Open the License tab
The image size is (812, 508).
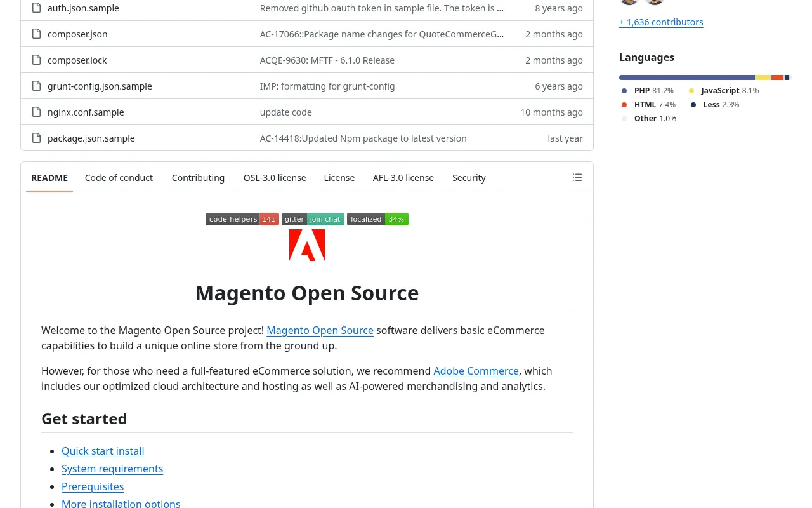coord(339,178)
